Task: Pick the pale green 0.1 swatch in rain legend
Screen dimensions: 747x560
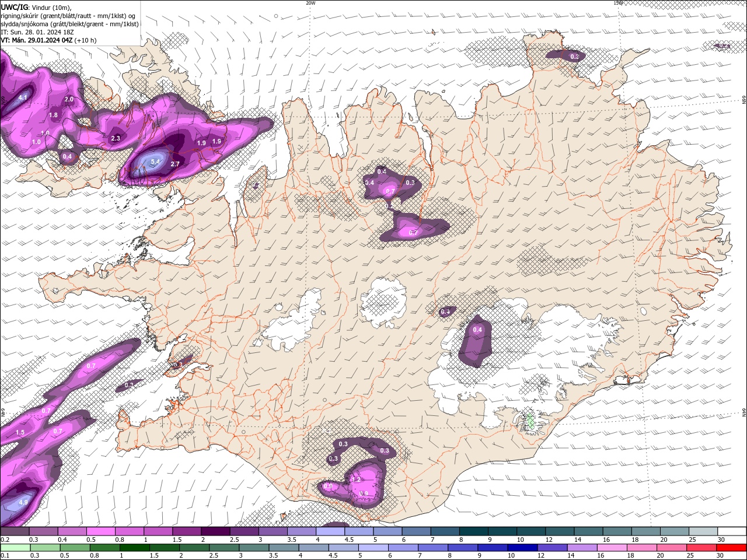Action: (15, 548)
